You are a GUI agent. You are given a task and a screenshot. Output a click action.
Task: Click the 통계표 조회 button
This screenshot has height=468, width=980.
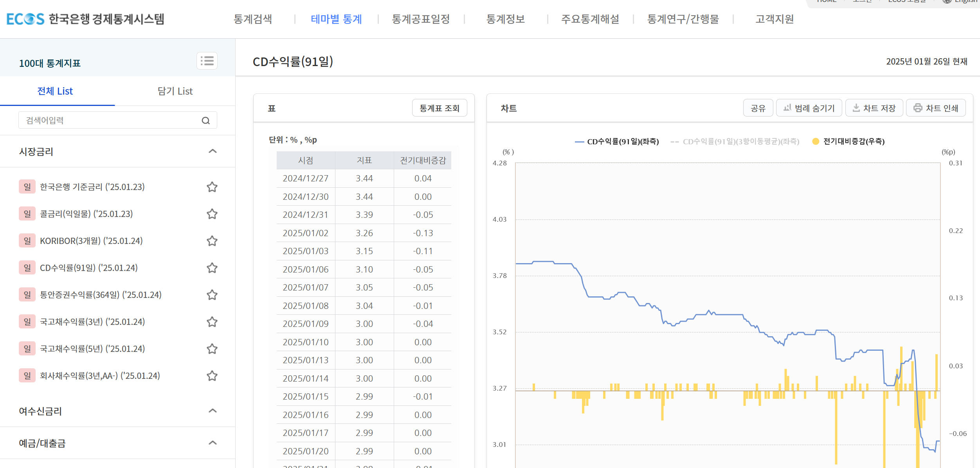tap(440, 108)
